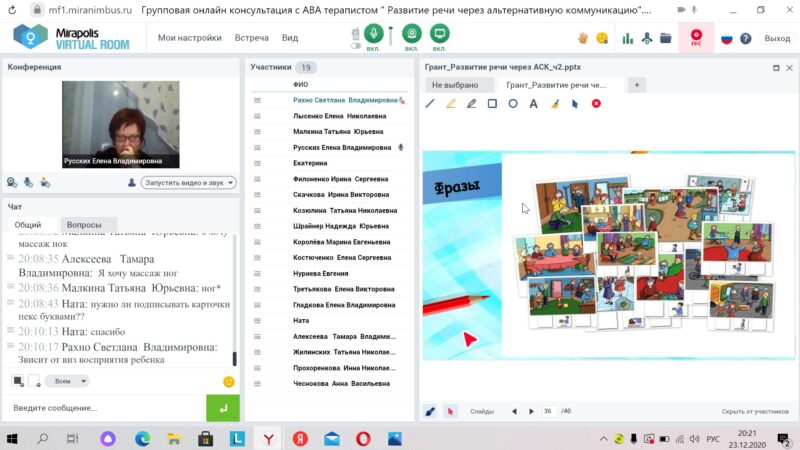The height and width of the screenshot is (450, 800).
Task: Add a new tab with plus button
Action: click(x=637, y=85)
